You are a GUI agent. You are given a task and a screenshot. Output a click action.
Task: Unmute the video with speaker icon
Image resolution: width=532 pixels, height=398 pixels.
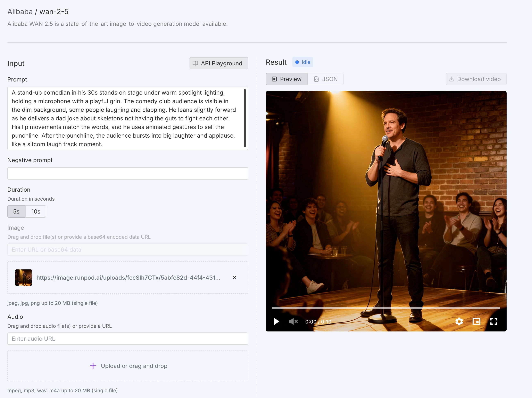[293, 321]
